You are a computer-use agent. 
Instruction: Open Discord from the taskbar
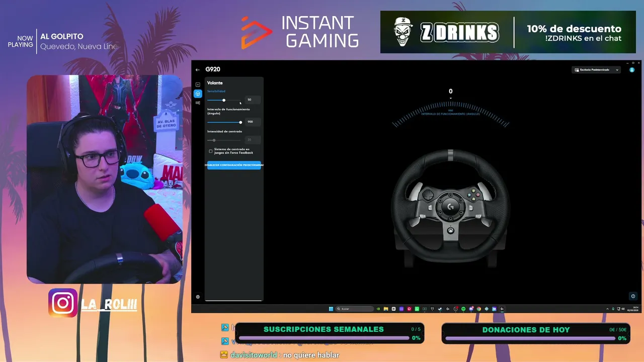pyautogui.click(x=471, y=309)
